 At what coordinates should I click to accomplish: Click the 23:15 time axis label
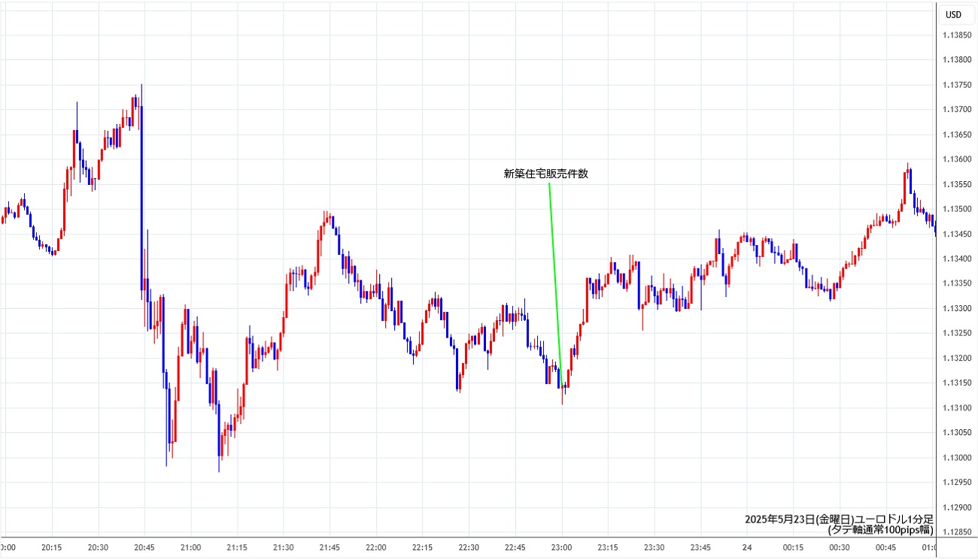608,548
